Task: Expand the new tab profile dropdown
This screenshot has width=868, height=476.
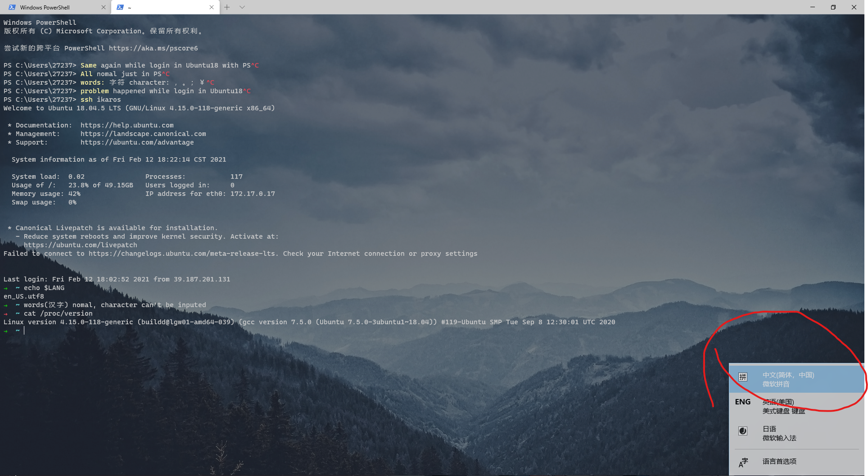Action: pos(242,7)
